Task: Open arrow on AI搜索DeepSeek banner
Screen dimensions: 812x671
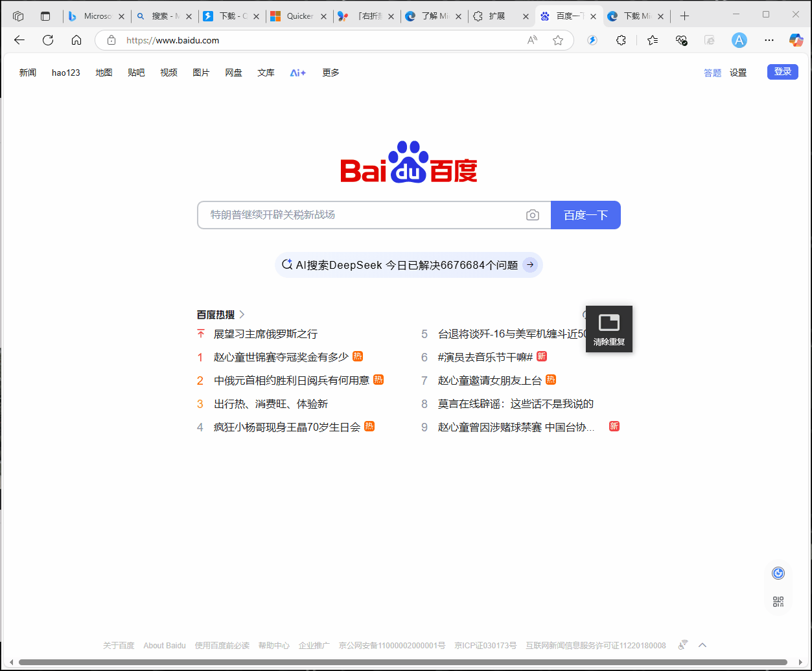Action: click(x=530, y=265)
